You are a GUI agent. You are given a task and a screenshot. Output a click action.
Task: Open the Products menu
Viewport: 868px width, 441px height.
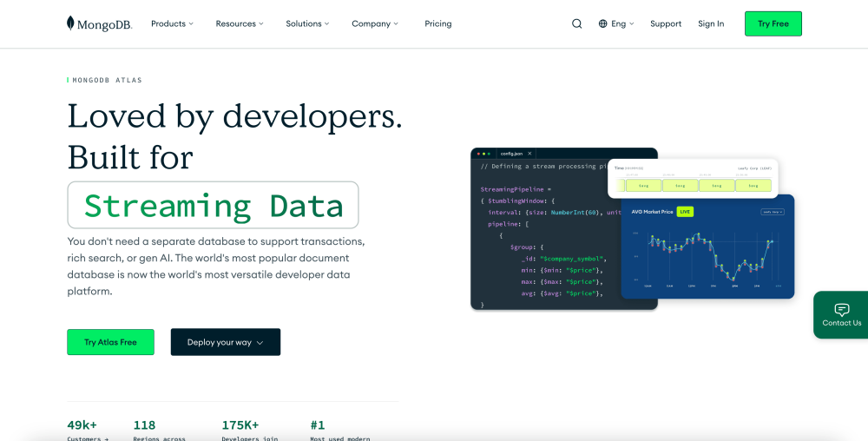[172, 23]
